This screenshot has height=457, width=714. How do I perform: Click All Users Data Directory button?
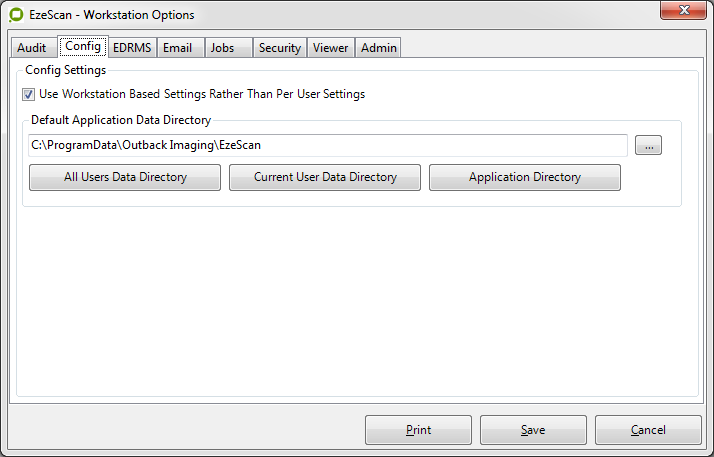pos(125,177)
